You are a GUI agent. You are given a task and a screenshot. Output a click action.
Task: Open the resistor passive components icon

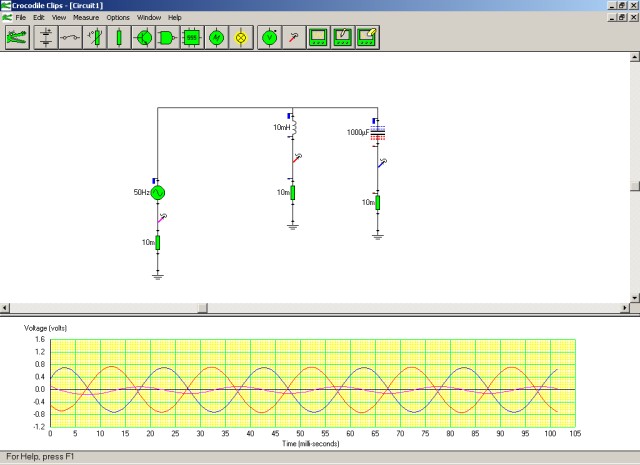119,38
